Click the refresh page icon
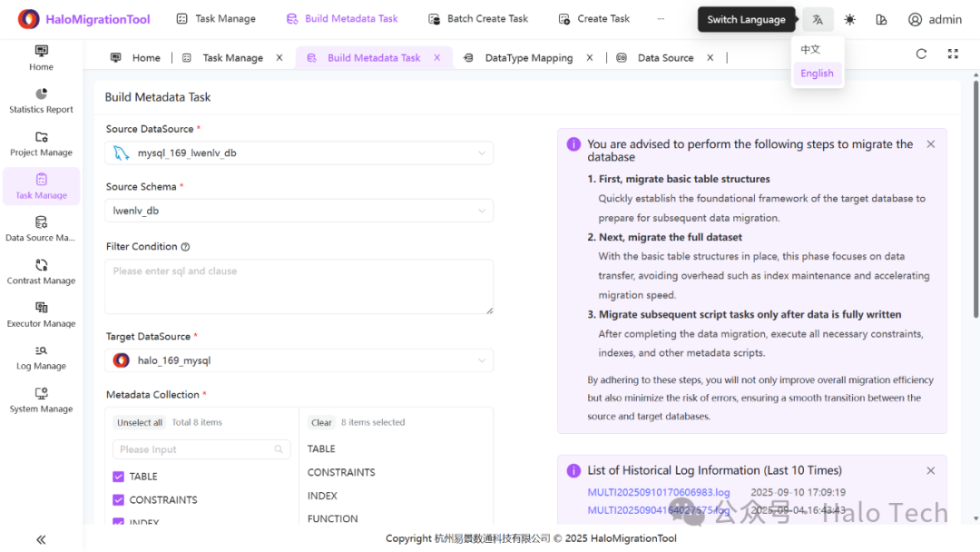Viewport: 980px width, 552px height. pyautogui.click(x=921, y=54)
